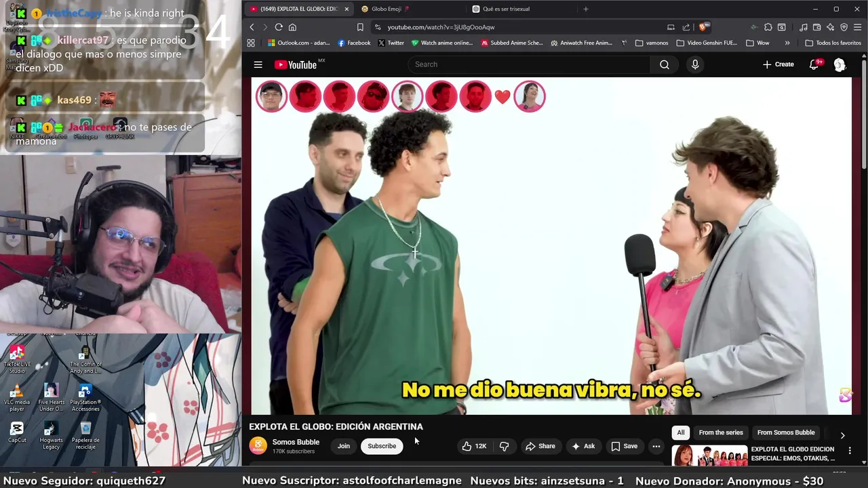Dislike the video with thumbs down
The width and height of the screenshot is (868, 488).
[504, 446]
